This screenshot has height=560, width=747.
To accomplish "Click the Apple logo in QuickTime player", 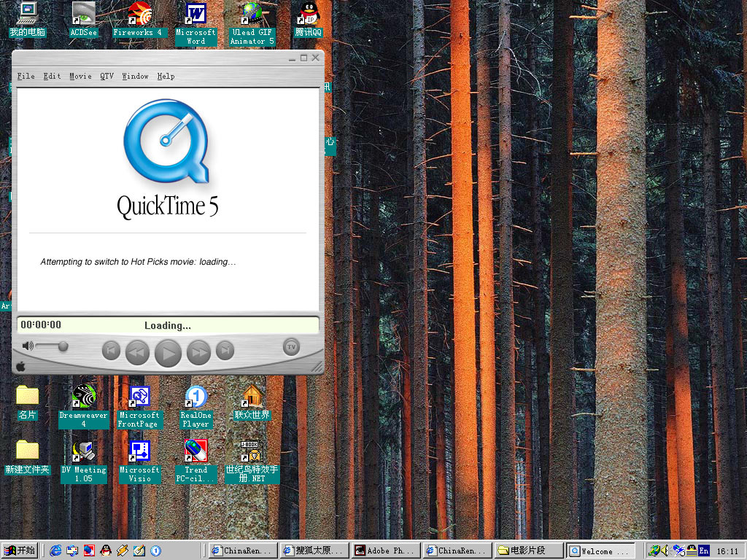I will 20,367.
